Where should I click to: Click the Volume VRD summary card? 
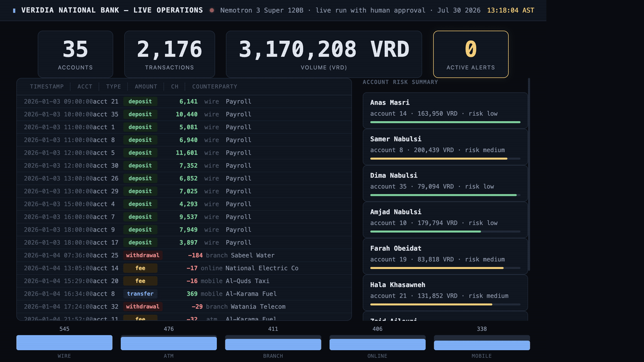324,54
